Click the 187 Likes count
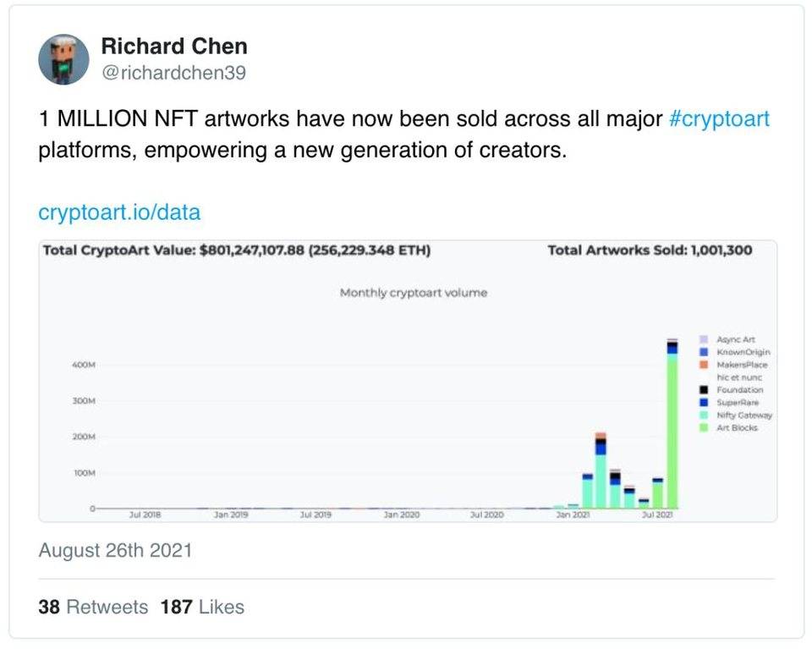Image resolution: width=812 pixels, height=649 pixels. [202, 607]
